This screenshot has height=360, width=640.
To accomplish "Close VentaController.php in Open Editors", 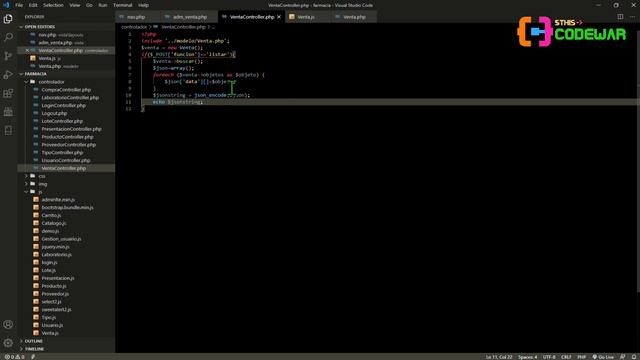I will (x=27, y=51).
